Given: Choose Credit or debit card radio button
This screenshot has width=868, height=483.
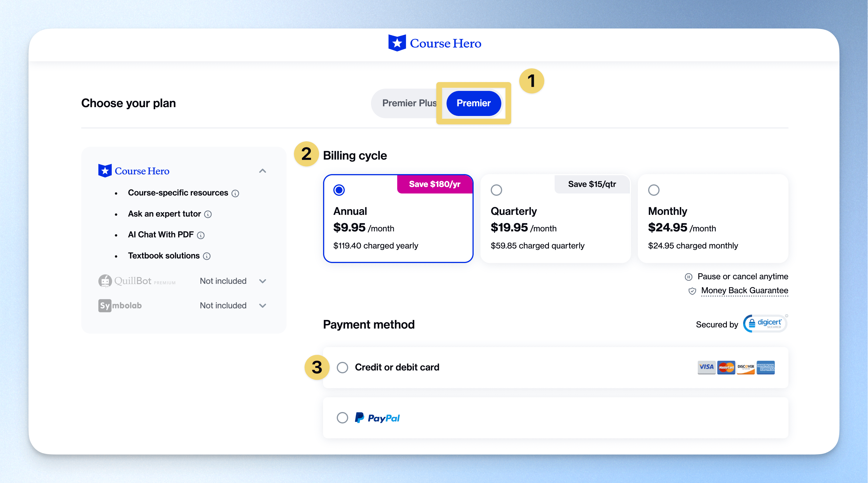Looking at the screenshot, I should click(342, 368).
